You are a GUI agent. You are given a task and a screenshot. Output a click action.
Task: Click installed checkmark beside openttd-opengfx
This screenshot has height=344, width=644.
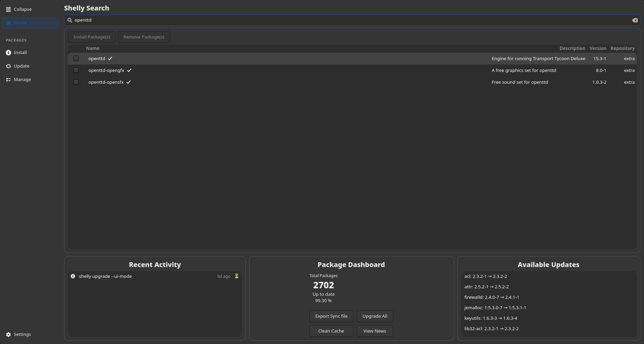(x=129, y=71)
